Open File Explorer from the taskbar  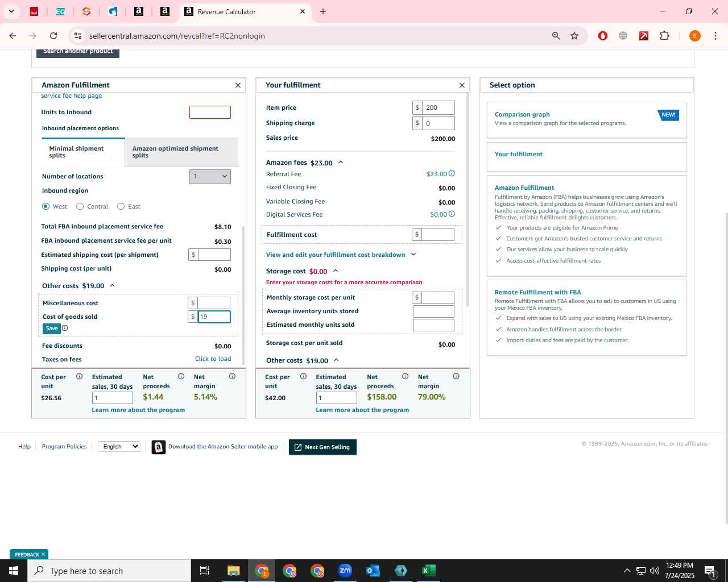click(234, 571)
